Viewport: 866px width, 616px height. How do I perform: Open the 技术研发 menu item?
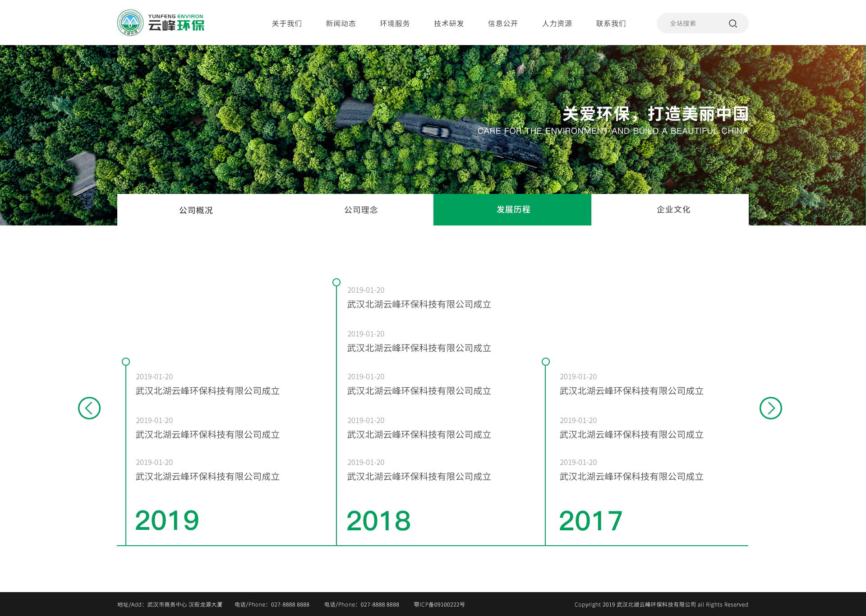tap(449, 23)
